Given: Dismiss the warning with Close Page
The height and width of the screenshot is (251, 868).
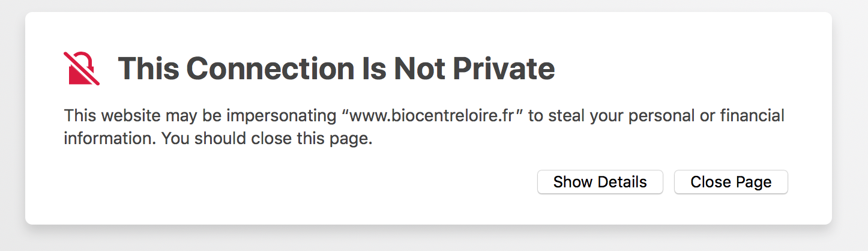Looking at the screenshot, I should (731, 182).
